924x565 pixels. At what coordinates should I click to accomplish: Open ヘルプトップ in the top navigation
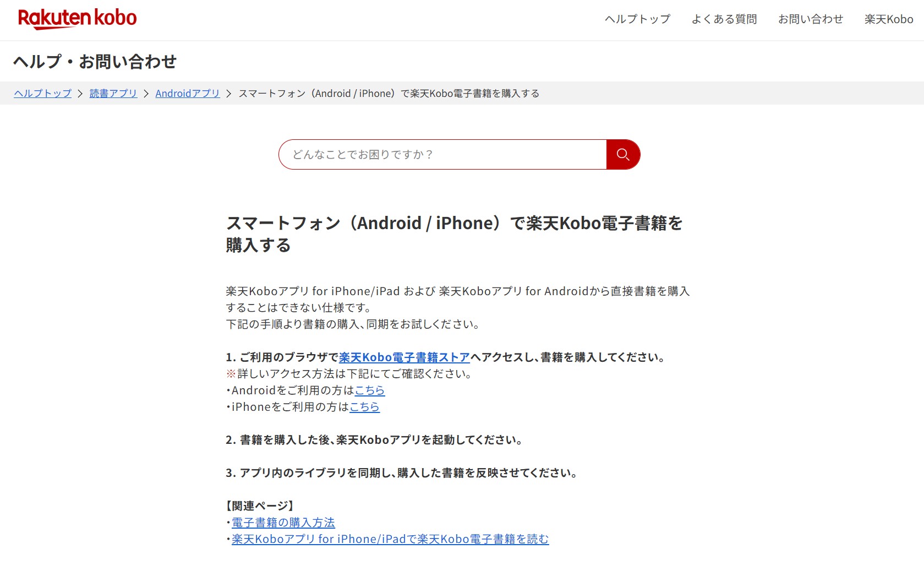[637, 19]
